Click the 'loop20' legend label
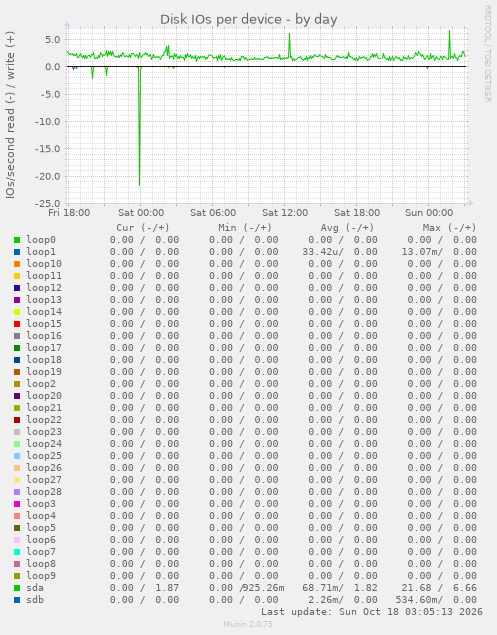 44,396
